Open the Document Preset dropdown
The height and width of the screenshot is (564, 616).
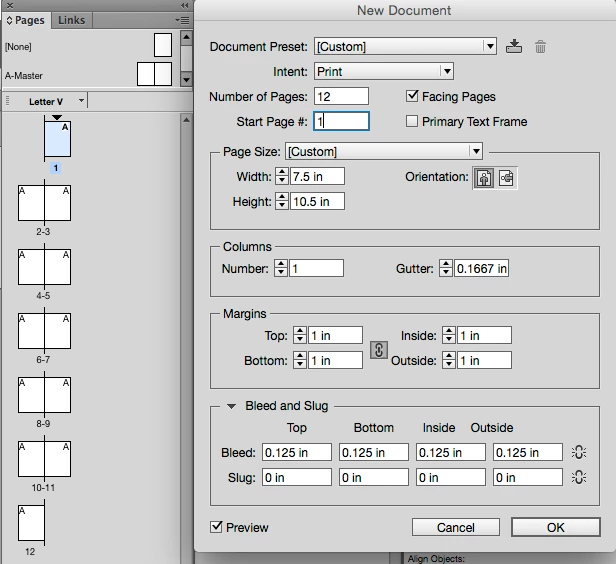point(405,46)
